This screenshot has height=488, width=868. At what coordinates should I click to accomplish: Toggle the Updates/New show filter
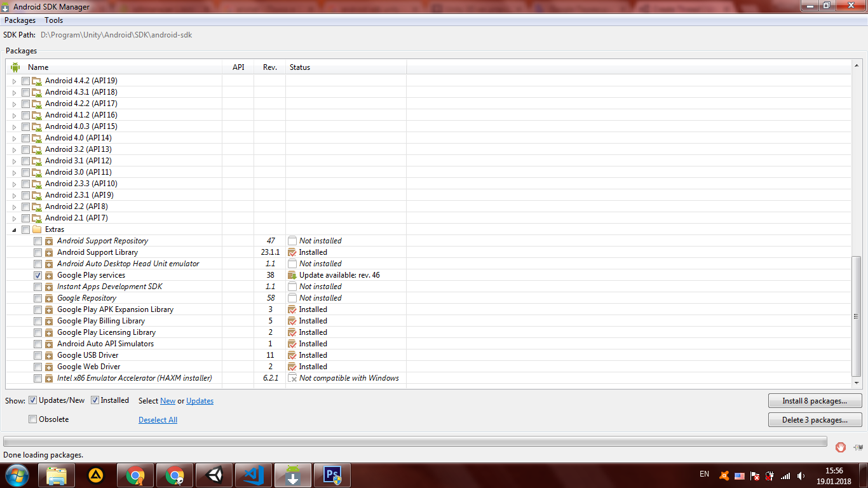[x=32, y=400]
